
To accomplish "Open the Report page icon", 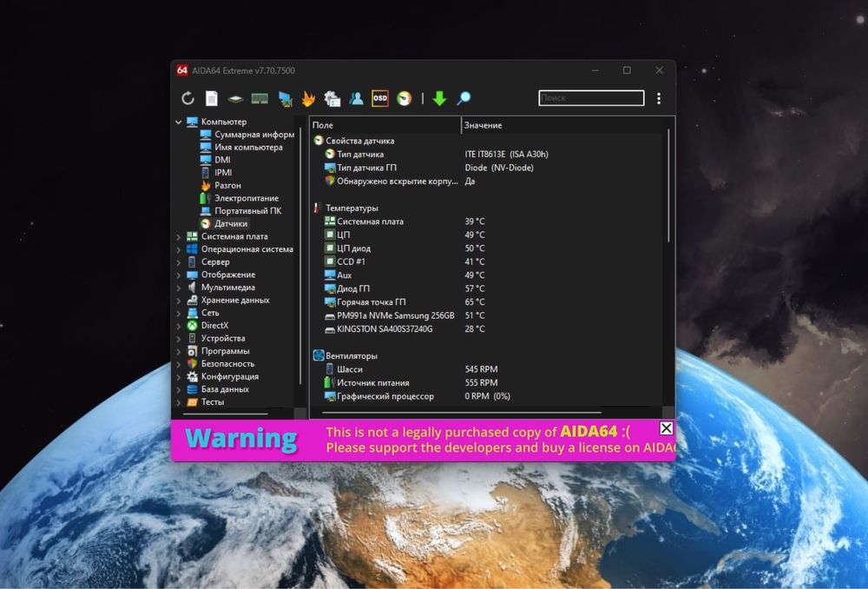I will 212,99.
